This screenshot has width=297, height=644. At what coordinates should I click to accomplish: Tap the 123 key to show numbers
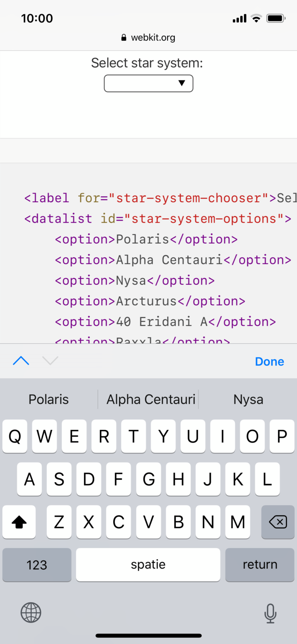(x=37, y=565)
